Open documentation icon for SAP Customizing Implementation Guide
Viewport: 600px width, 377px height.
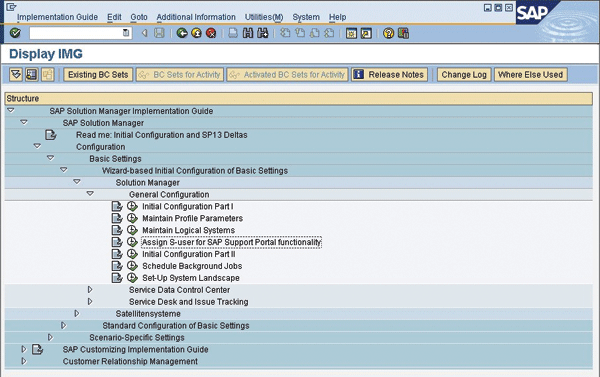coord(38,349)
